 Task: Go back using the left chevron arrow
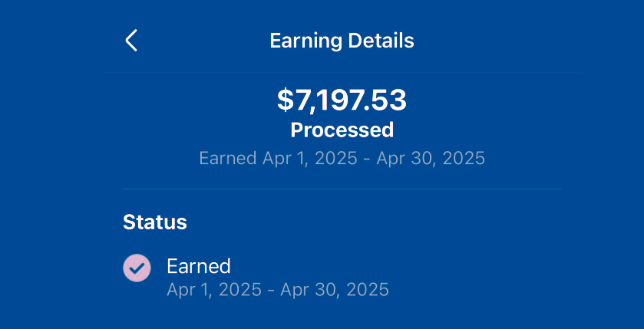point(131,41)
